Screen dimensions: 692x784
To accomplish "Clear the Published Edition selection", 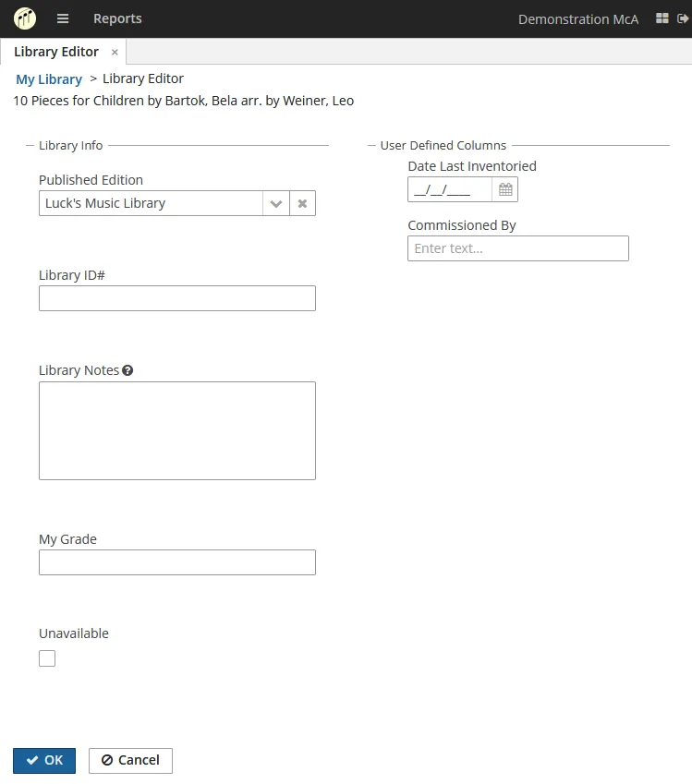I will (x=303, y=203).
